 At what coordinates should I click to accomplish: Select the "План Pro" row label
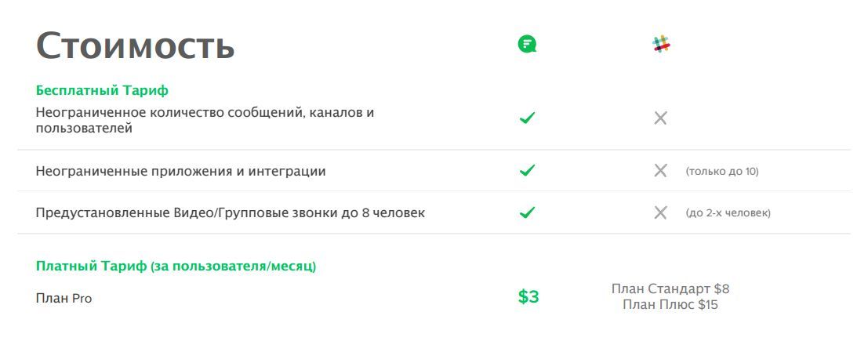(x=64, y=298)
